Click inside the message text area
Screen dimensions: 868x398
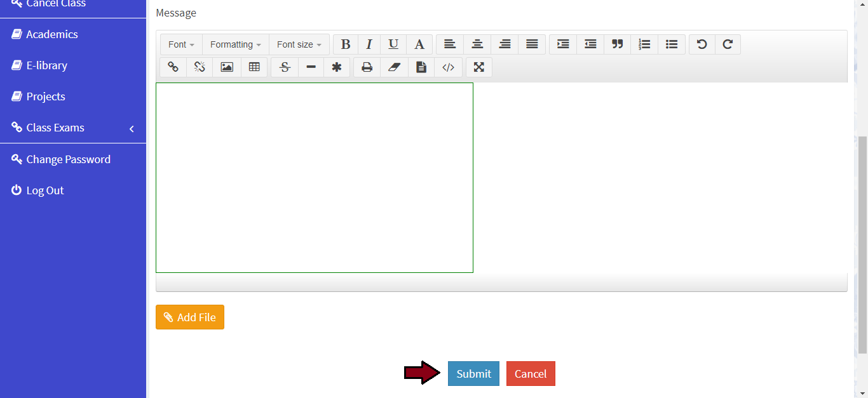point(315,178)
